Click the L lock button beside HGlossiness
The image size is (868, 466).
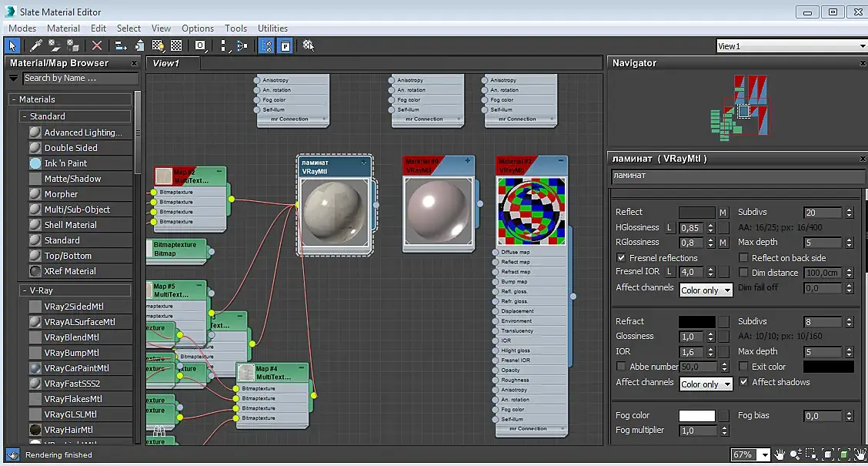[x=669, y=228]
